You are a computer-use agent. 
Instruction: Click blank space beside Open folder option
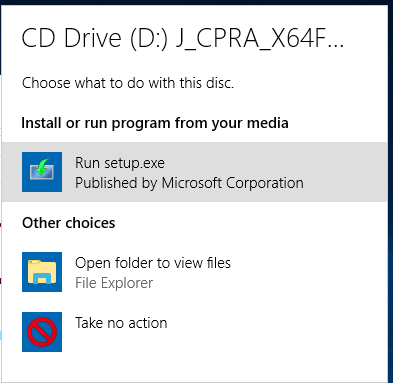tap(310, 272)
